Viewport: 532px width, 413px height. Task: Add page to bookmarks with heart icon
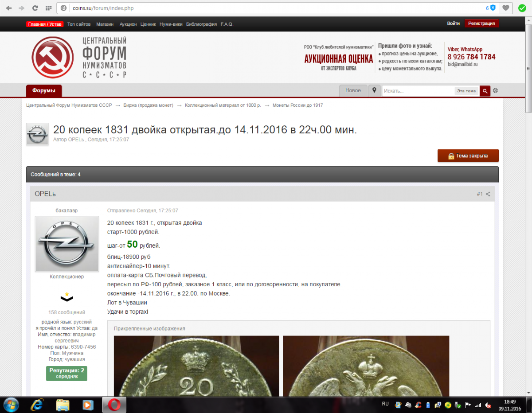[506, 8]
